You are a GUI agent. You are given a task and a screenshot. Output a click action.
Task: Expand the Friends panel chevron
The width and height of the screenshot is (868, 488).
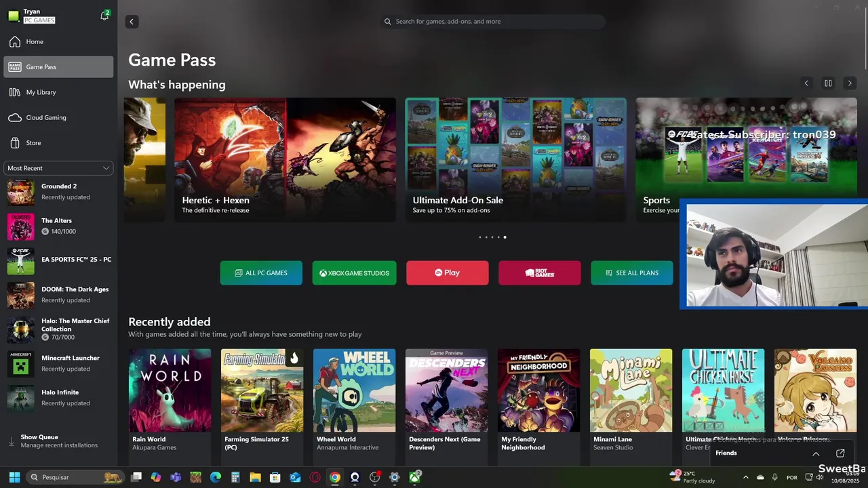click(x=816, y=453)
